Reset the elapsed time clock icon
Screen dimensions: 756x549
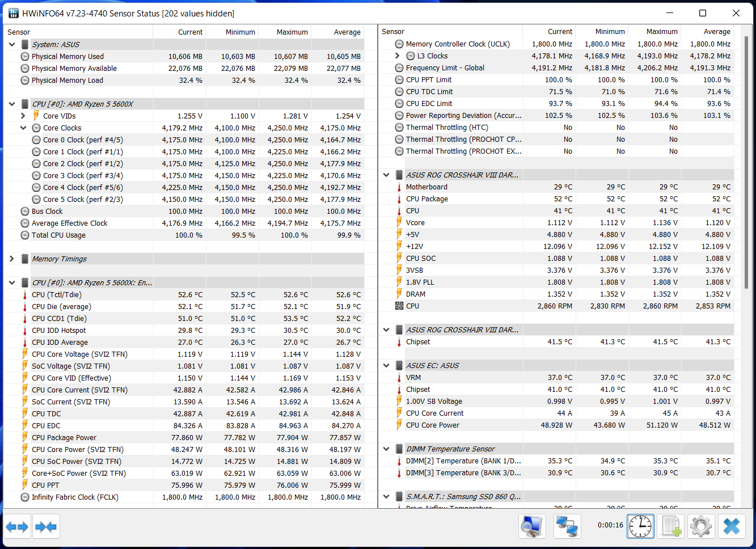click(640, 526)
